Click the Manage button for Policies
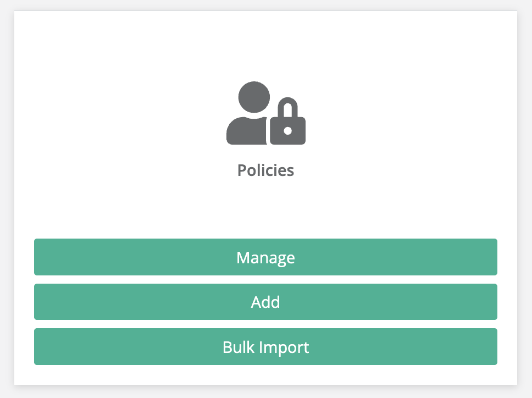The image size is (532, 398). click(265, 257)
